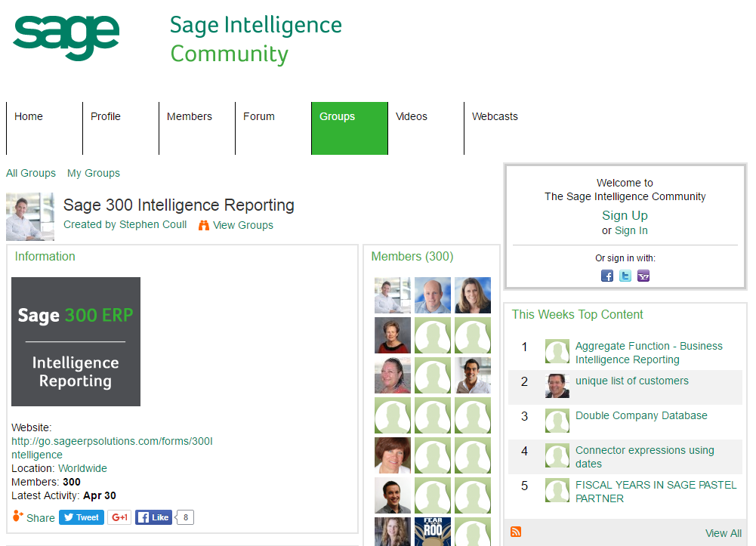Sign in with Facebook icon
This screenshot has width=756, height=546.
point(607,276)
